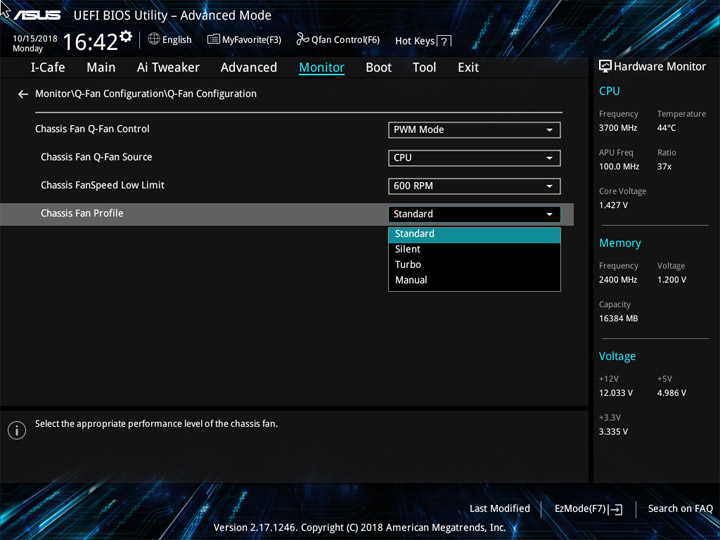Click the EzMode exit arrow icon
The height and width of the screenshot is (540, 720).
tap(616, 509)
